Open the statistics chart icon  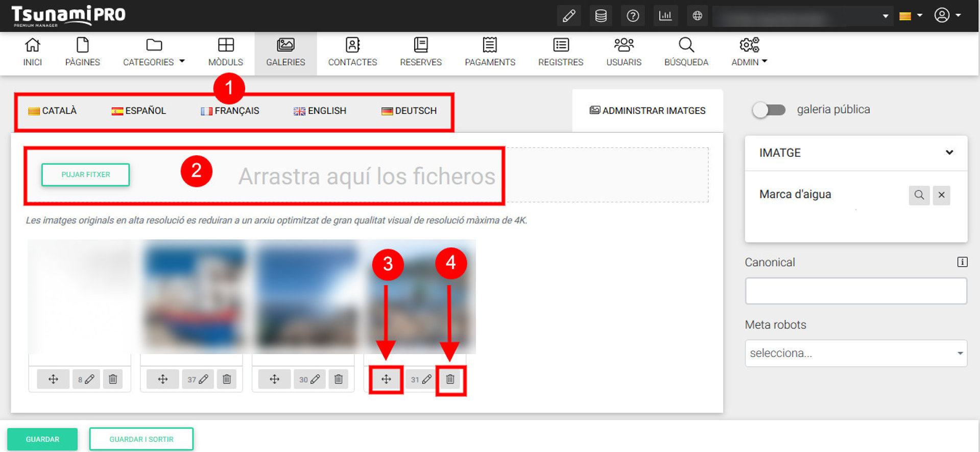[x=665, y=16]
